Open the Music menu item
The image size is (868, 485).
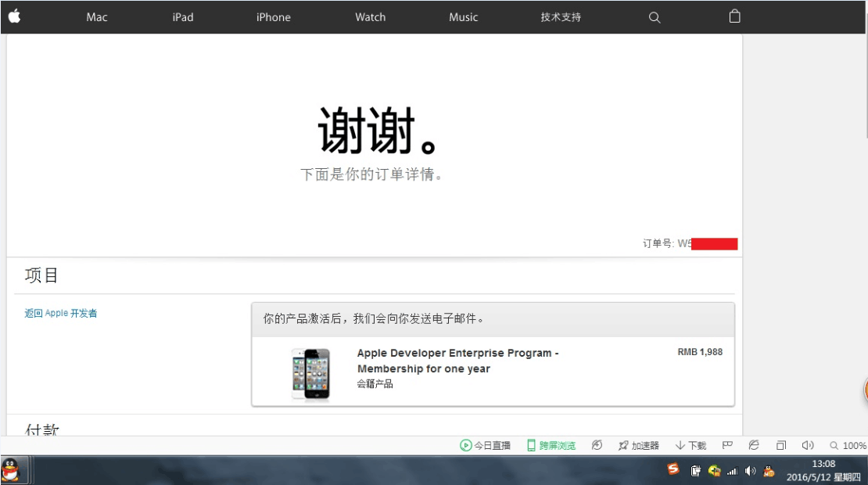[464, 17]
